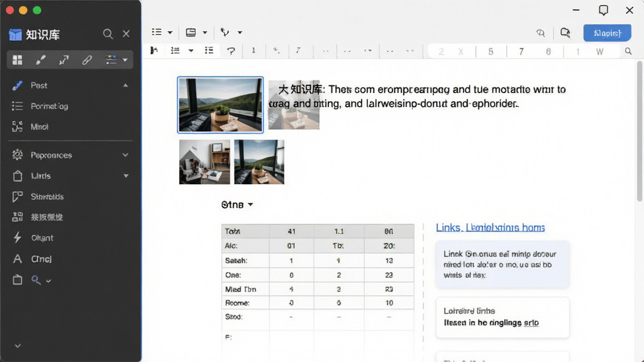Click the blue button in top right
644x362 pixels.
click(x=607, y=33)
